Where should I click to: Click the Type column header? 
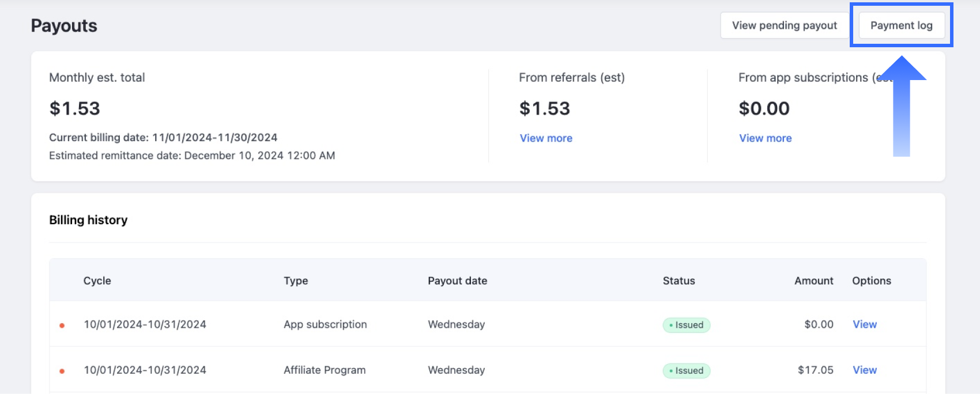tap(296, 281)
